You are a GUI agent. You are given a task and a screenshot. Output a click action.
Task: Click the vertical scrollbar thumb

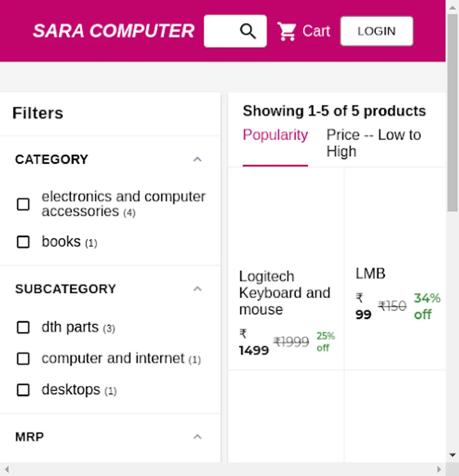pos(452,111)
